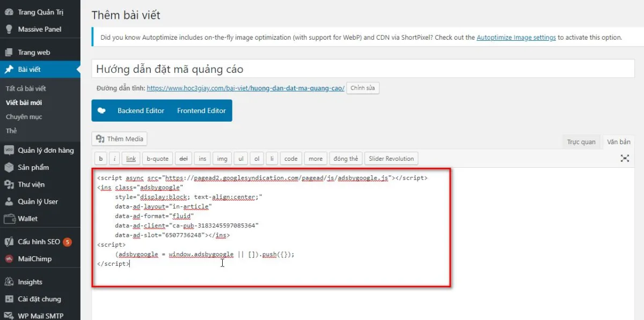
Task: Select Viết bài mới submenu item
Action: click(x=24, y=102)
